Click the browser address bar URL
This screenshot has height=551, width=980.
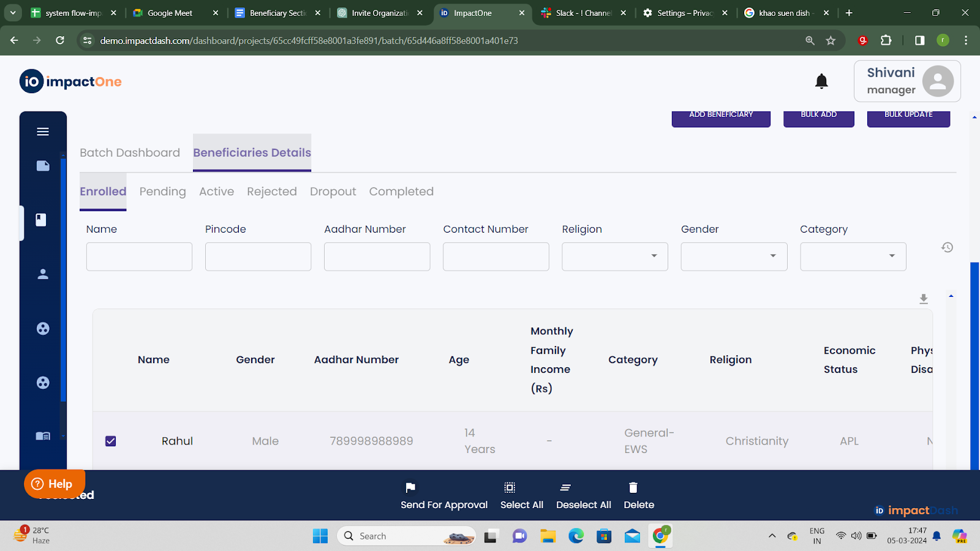click(x=309, y=40)
